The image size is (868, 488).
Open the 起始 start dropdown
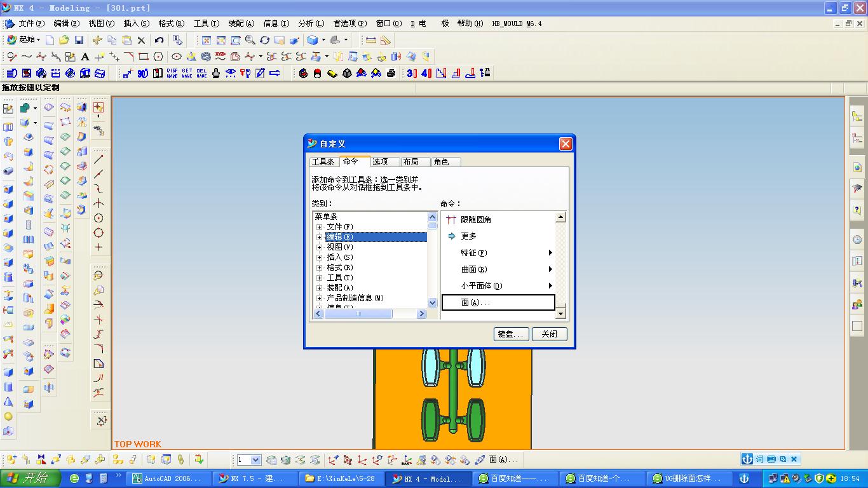click(22, 39)
